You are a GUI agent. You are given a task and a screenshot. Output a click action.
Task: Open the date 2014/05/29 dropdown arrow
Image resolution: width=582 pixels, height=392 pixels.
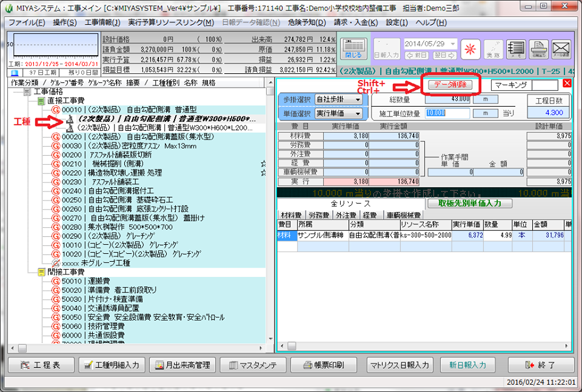[x=452, y=44]
